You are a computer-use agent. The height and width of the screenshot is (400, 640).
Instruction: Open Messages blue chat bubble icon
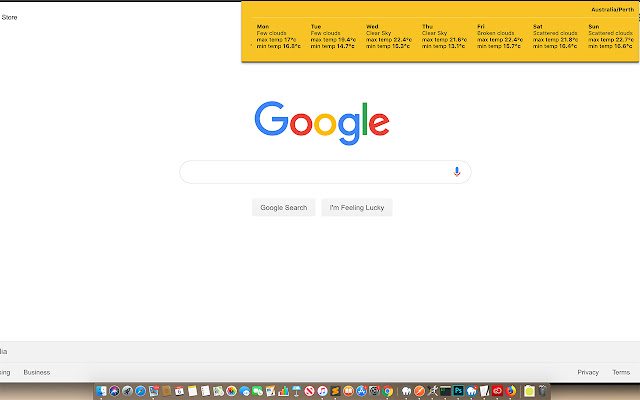(244, 391)
